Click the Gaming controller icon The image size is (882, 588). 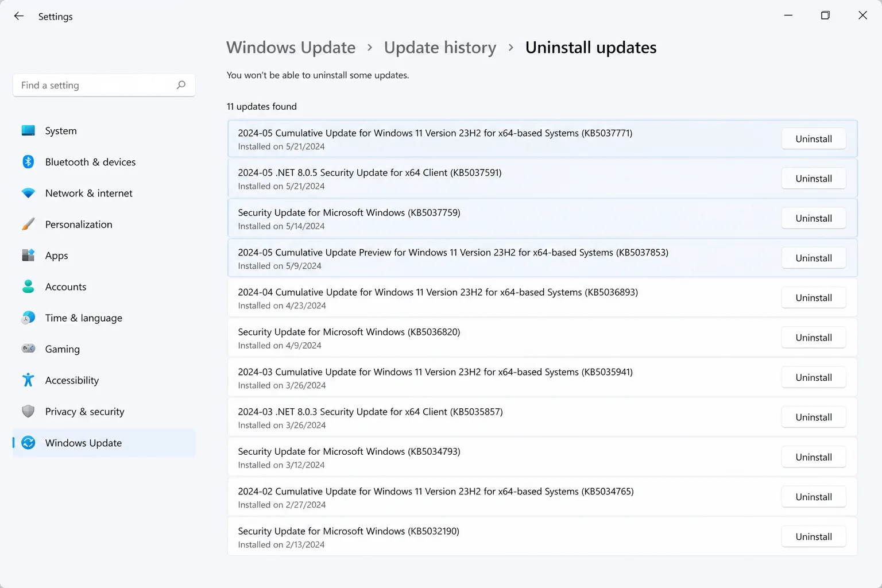[28, 349]
